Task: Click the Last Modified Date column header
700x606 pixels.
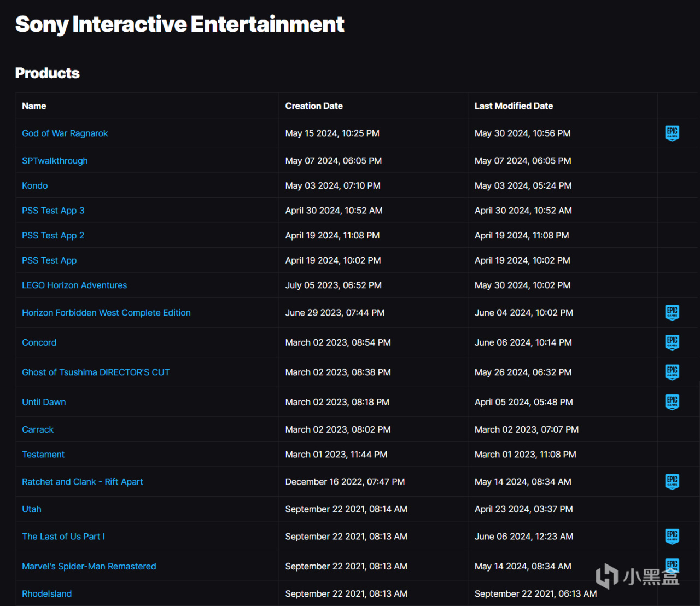Action: click(x=514, y=106)
